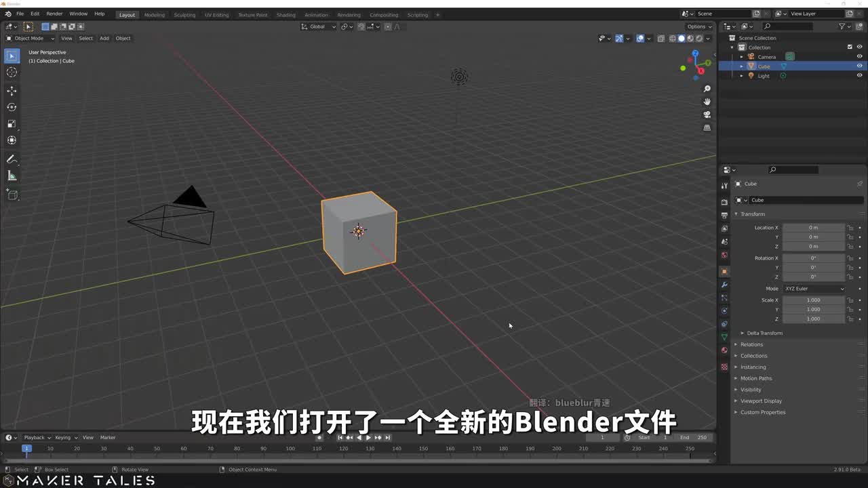This screenshot has width=868, height=488.
Task: Open the Render properties tab
Action: pos(724,202)
